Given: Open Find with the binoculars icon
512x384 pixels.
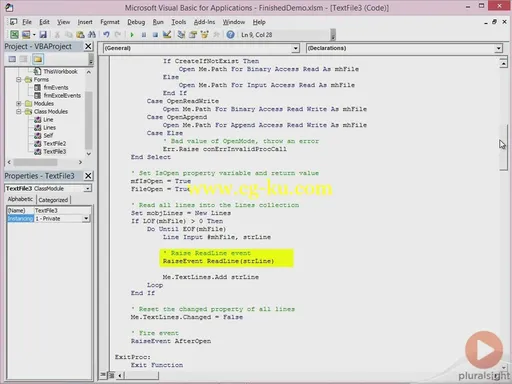Looking at the screenshot, I should 92,34.
